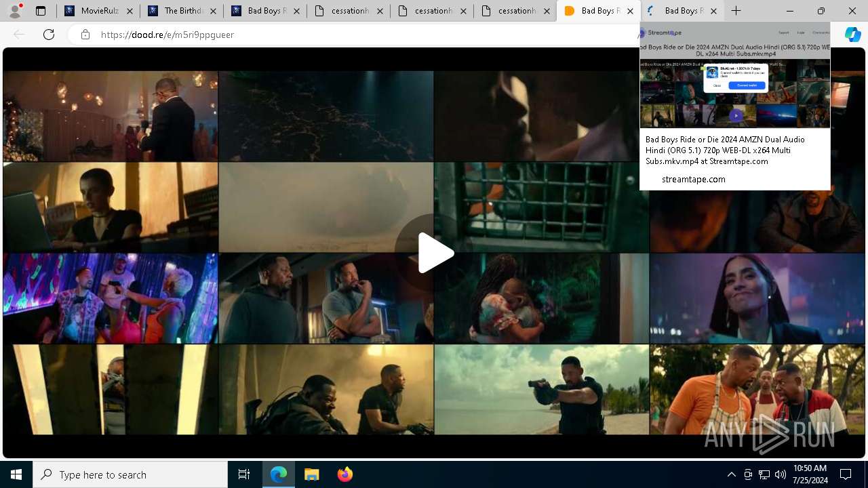
Task: Open Task View on taskbar
Action: (x=244, y=474)
